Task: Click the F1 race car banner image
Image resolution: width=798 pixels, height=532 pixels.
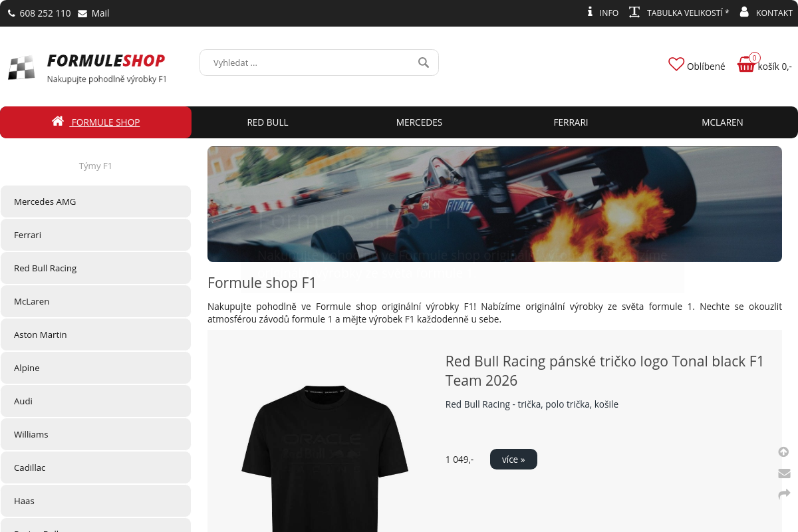Action: click(495, 204)
